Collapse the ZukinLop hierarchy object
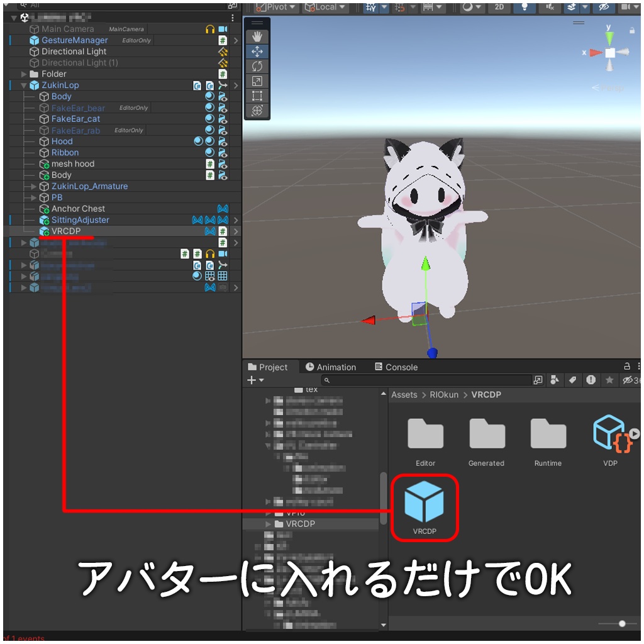This screenshot has width=644, height=644. coord(23,86)
